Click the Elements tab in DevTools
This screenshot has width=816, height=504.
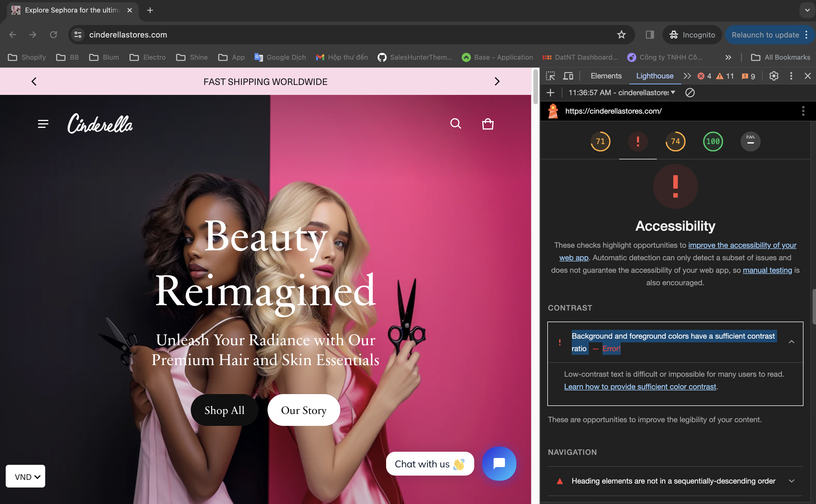605,76
